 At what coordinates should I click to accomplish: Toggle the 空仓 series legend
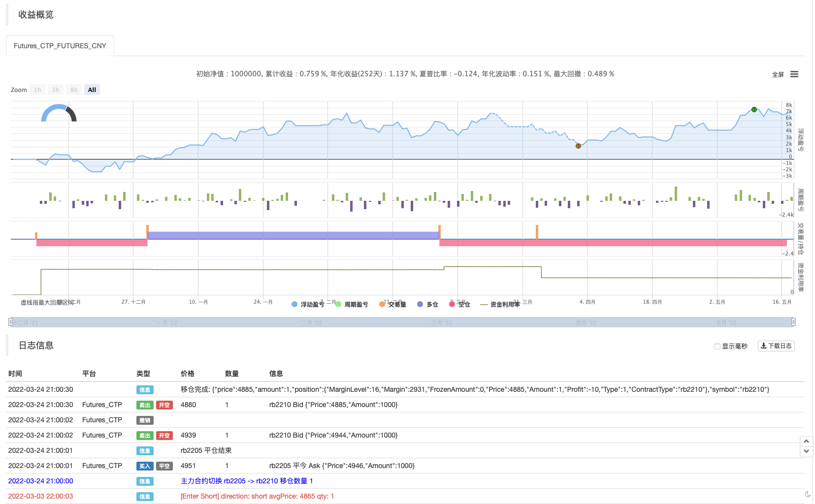459,305
